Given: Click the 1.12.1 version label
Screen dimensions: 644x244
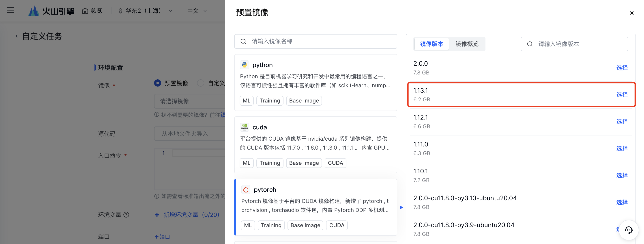Looking at the screenshot, I should pyautogui.click(x=420, y=117).
